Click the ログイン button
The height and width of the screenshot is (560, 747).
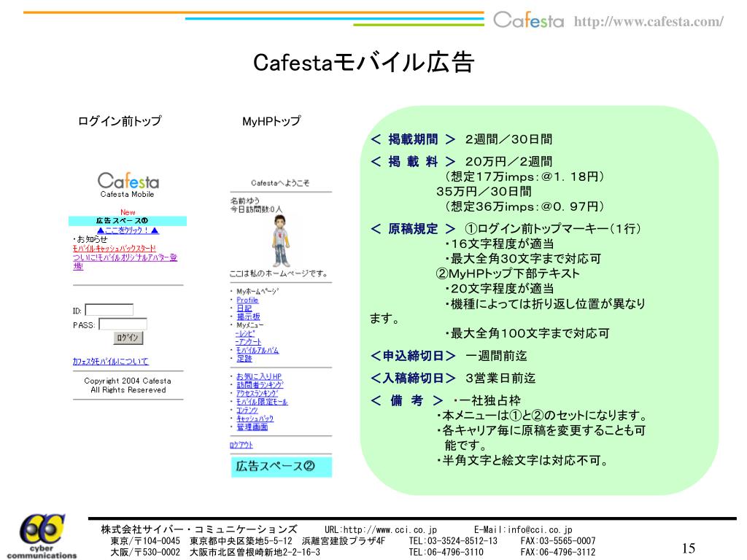(x=128, y=338)
